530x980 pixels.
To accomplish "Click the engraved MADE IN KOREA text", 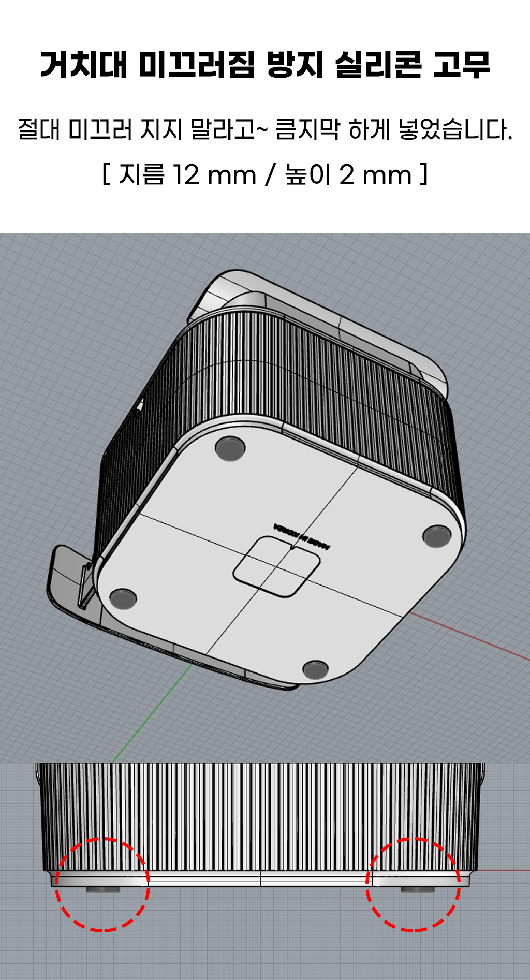I will 302,535.
